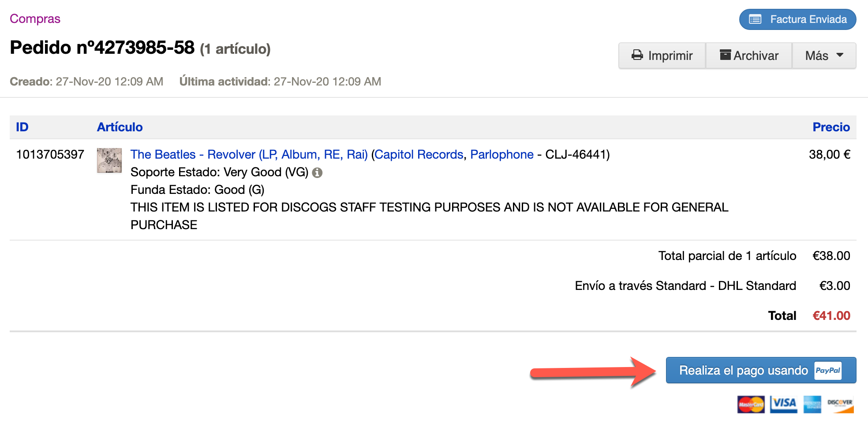Click the Revolver album cover thumbnail
The height and width of the screenshot is (423, 868).
point(109,160)
